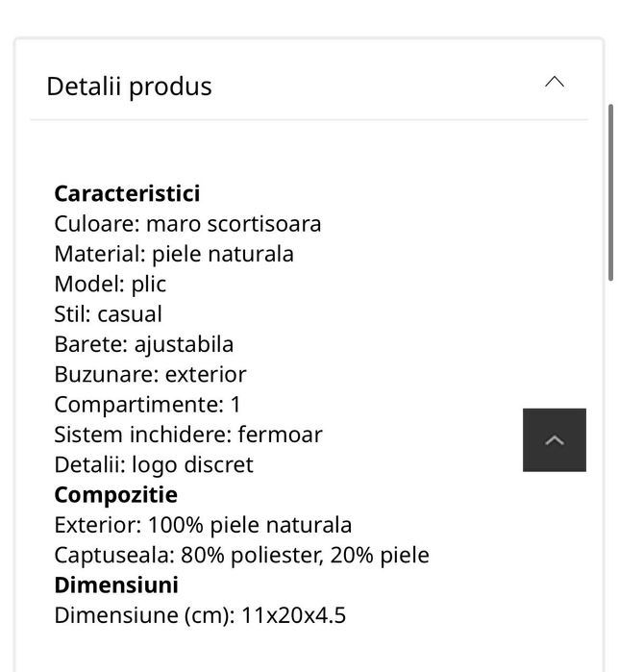Image resolution: width=618 pixels, height=672 pixels.
Task: Click the 'Material: piele naturala' text
Action: [174, 254]
